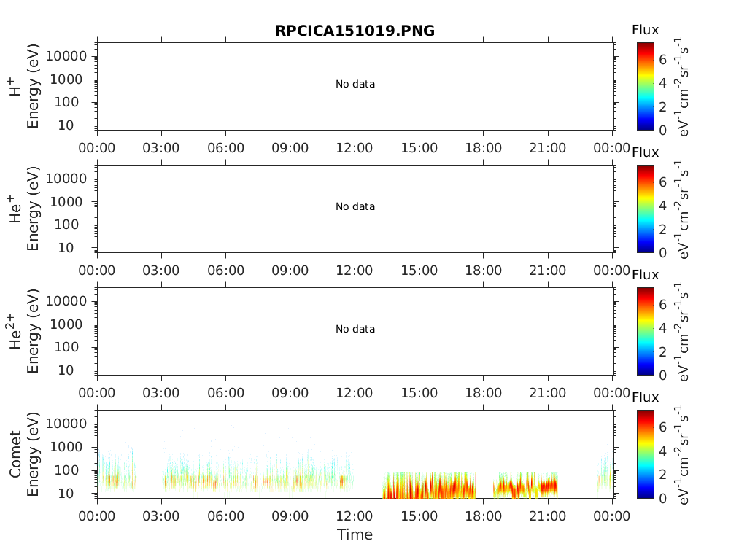Click the 06:00 tick under the He+ panel

[226, 270]
